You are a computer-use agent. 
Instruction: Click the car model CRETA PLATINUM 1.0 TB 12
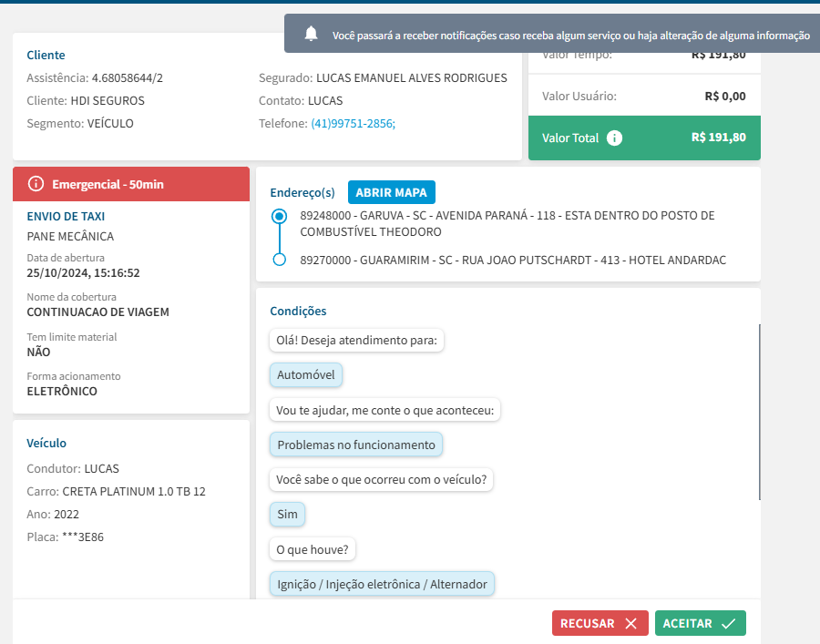pyautogui.click(x=134, y=491)
